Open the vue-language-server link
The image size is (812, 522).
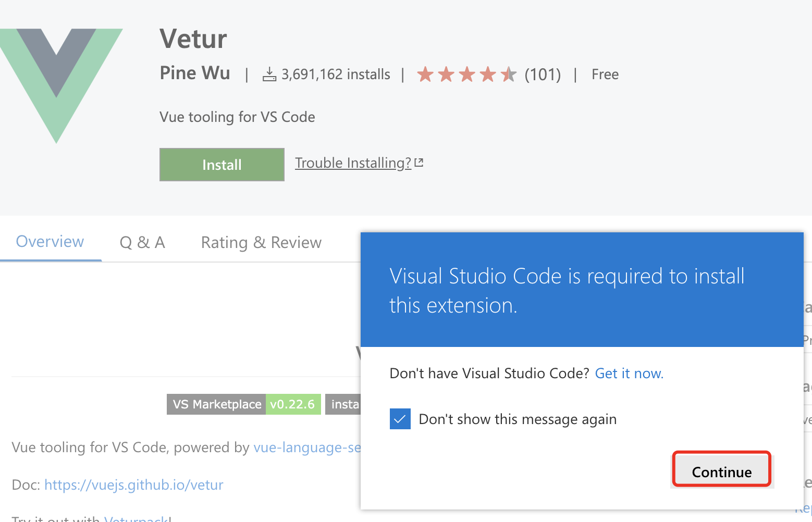click(307, 448)
